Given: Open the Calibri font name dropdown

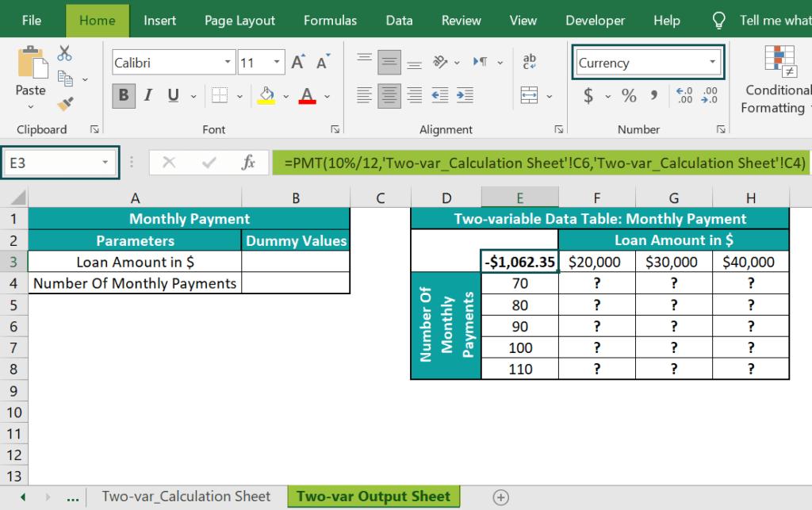Looking at the screenshot, I should tap(226, 62).
